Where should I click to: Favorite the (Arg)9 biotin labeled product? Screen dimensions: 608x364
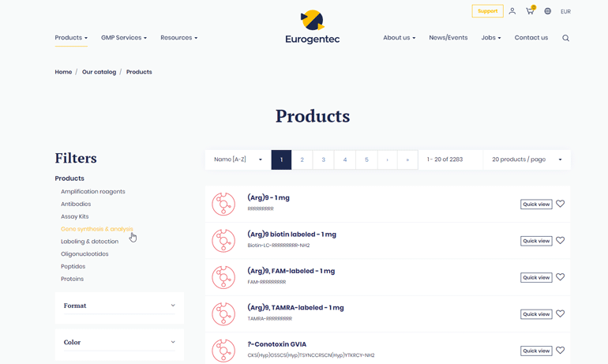560,241
